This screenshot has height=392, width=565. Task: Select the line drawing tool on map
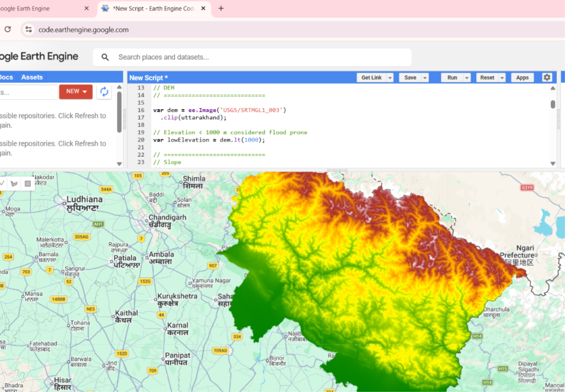(2, 184)
